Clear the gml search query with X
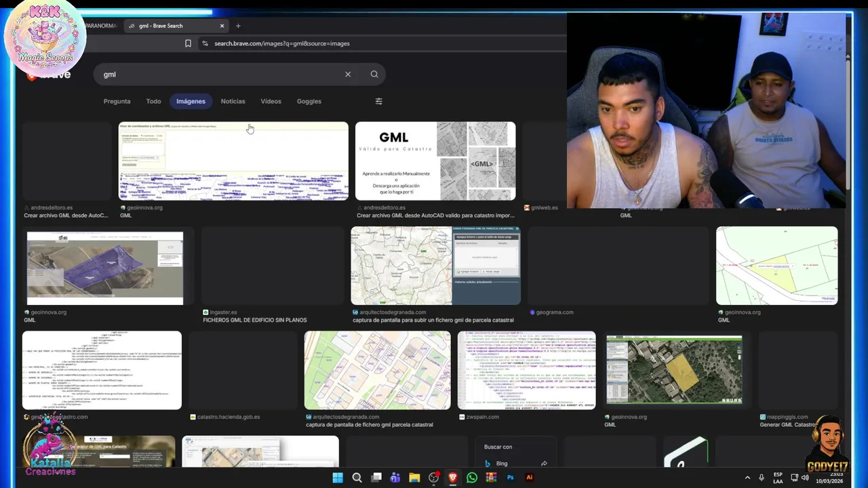Viewport: 868px width, 488px height. (348, 75)
